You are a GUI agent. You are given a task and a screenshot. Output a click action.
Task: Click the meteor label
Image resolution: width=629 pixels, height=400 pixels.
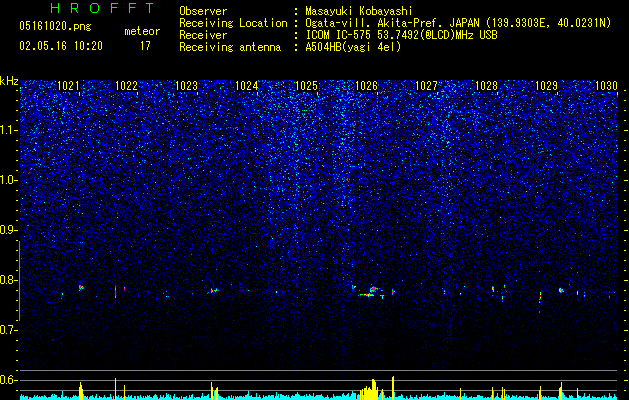point(142,31)
